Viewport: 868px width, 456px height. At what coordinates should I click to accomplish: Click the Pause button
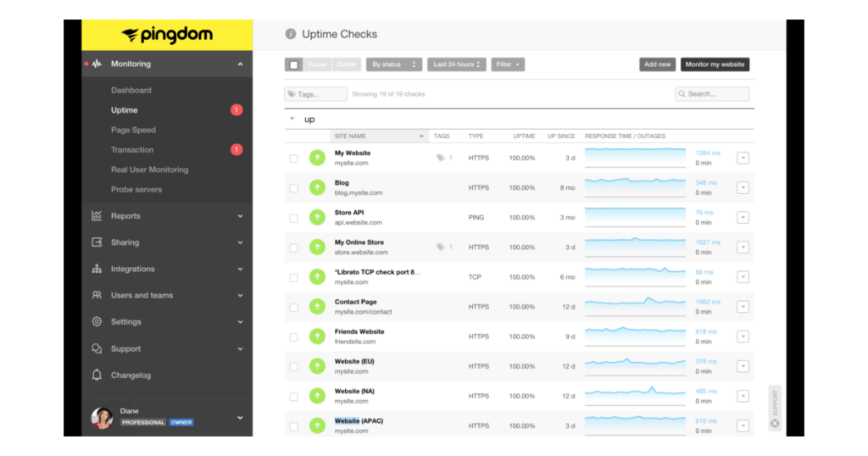point(317,64)
